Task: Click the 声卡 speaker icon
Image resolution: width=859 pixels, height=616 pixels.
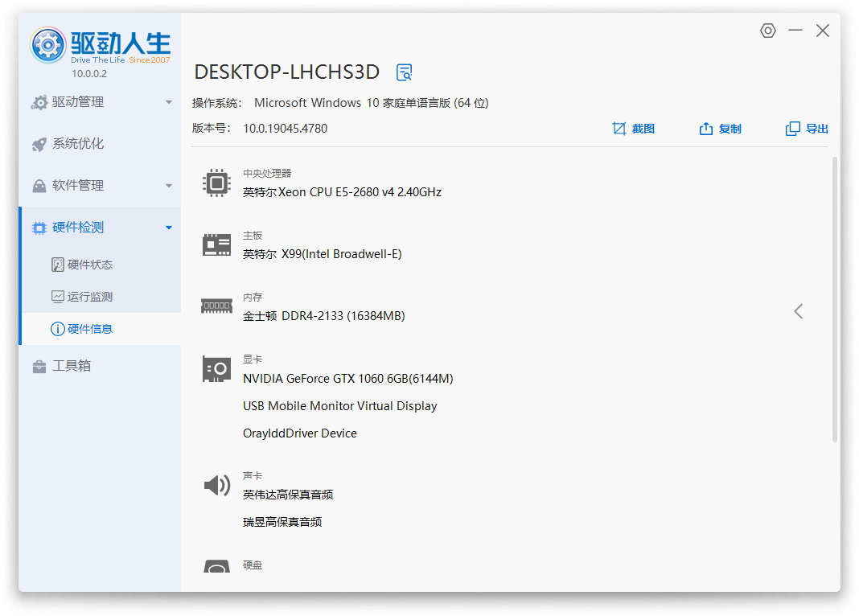Action: point(217,485)
